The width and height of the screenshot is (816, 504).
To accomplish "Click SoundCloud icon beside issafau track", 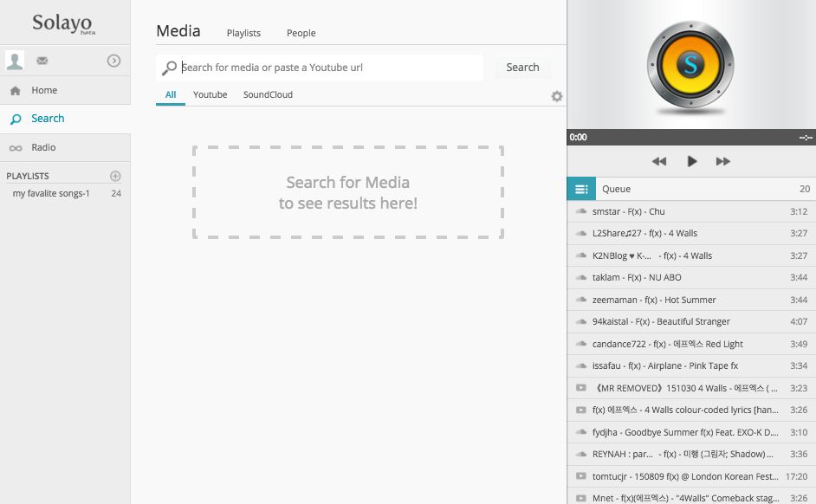I will pyautogui.click(x=580, y=366).
